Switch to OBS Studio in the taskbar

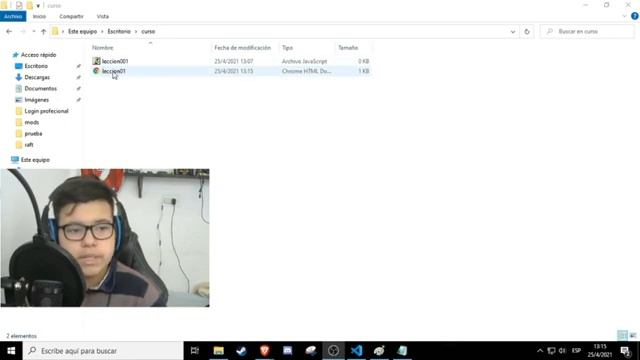tap(333, 351)
